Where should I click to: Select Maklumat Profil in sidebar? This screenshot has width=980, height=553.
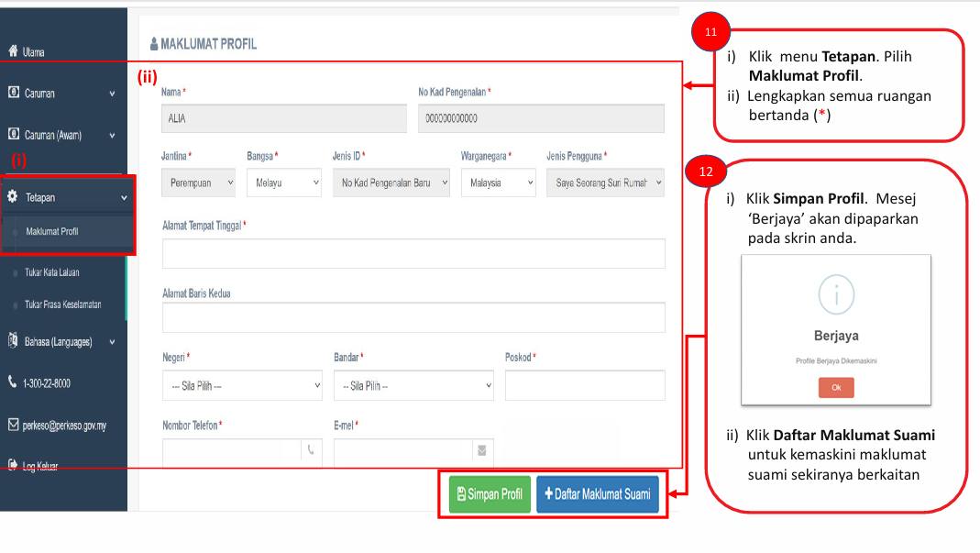coord(52,231)
